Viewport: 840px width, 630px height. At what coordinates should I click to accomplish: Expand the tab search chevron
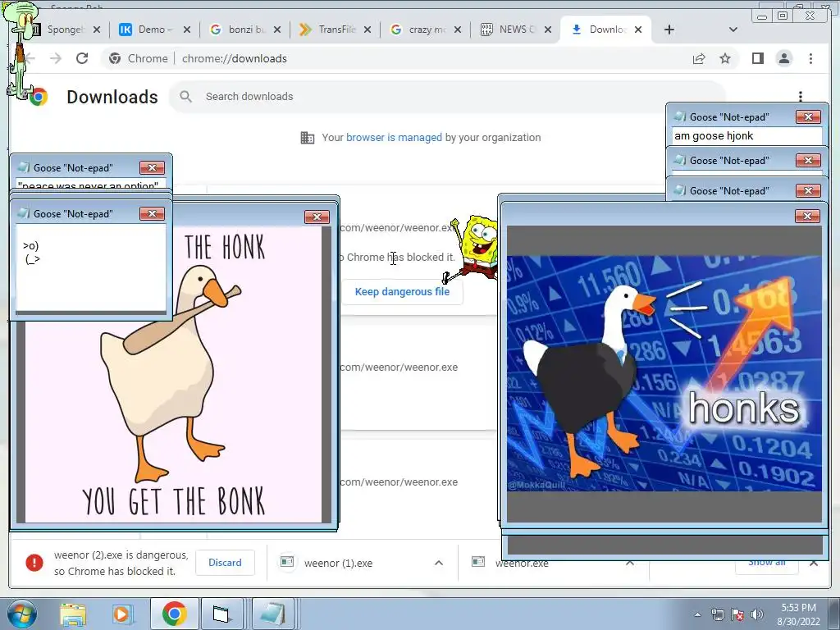click(733, 30)
